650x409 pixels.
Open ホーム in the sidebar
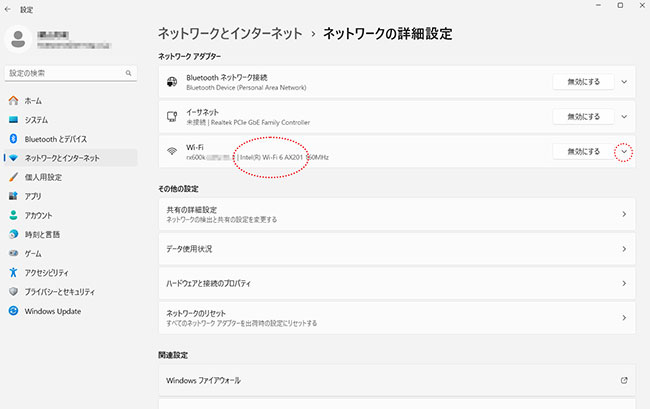[70, 101]
